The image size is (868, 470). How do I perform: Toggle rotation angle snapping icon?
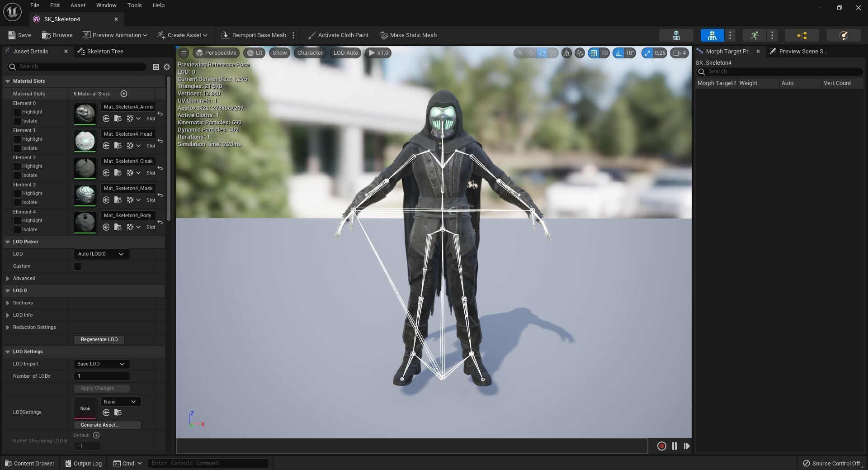click(x=618, y=53)
